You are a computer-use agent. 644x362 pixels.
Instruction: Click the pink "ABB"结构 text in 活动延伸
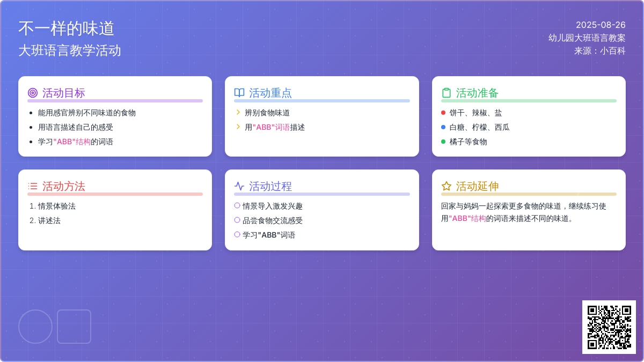pos(467,218)
